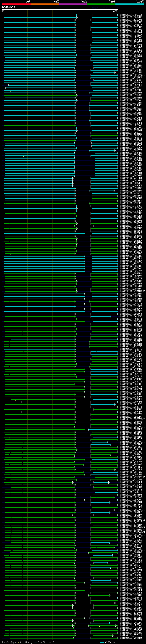Image resolution: width=146 pixels, height=644 pixels.
Task: Open hit UniRef100_A0SXU2
Action: 131,17
